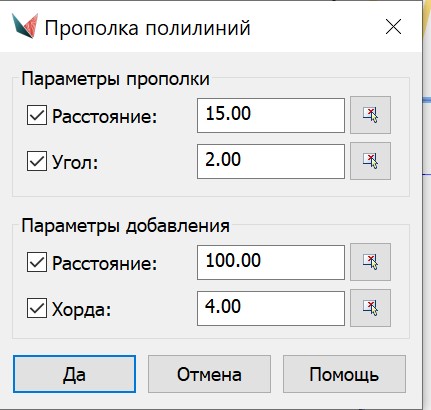Close the Прополка полилиний dialog
Image resolution: width=431 pixels, height=410 pixels.
pos(393,27)
